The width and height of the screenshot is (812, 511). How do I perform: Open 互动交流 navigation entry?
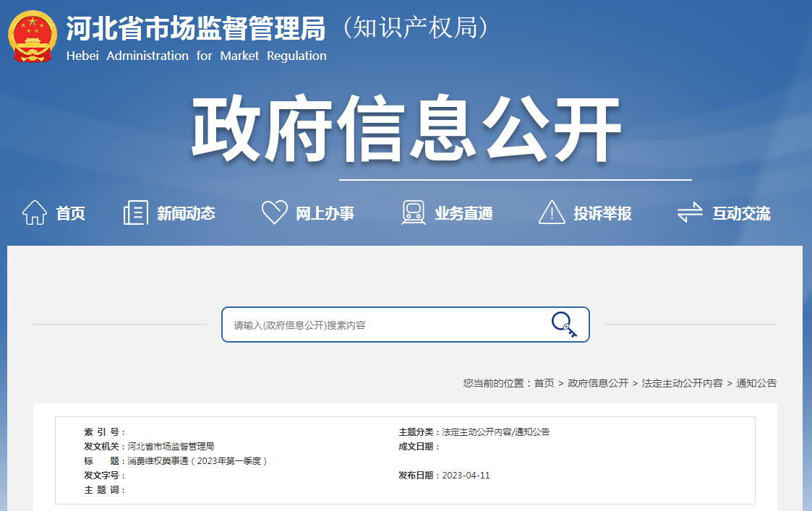coord(741,214)
